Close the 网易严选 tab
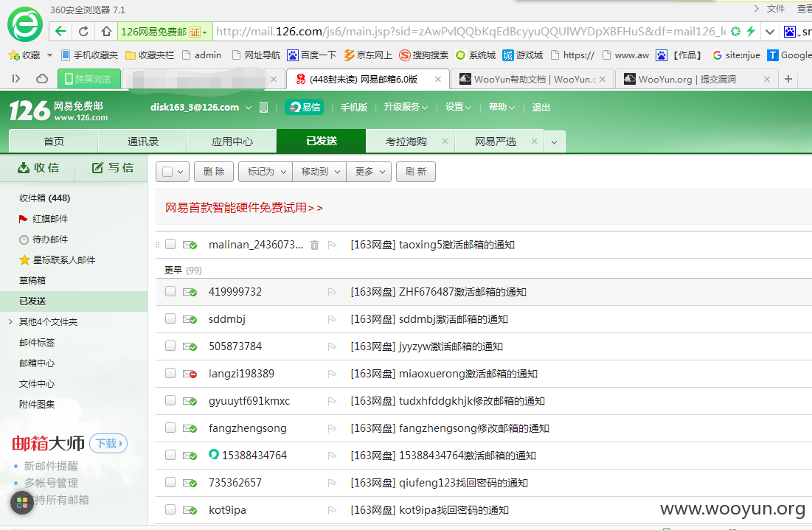This screenshot has height=530, width=812. 534,141
